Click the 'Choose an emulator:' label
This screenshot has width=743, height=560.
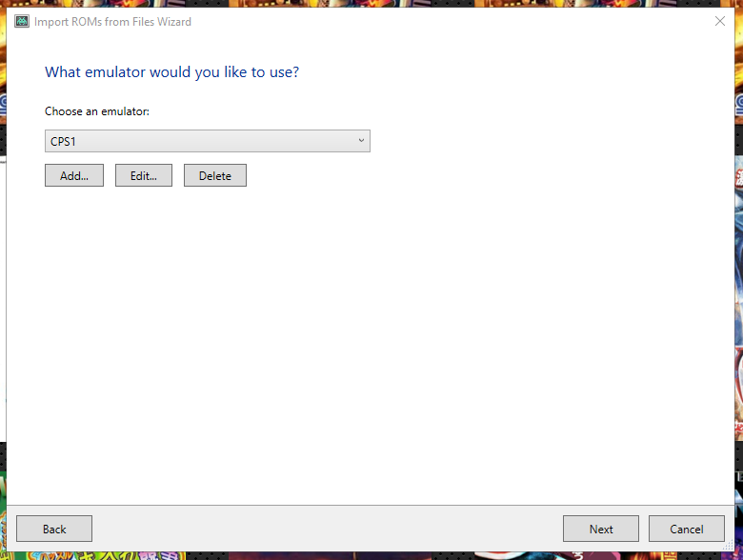click(x=97, y=111)
